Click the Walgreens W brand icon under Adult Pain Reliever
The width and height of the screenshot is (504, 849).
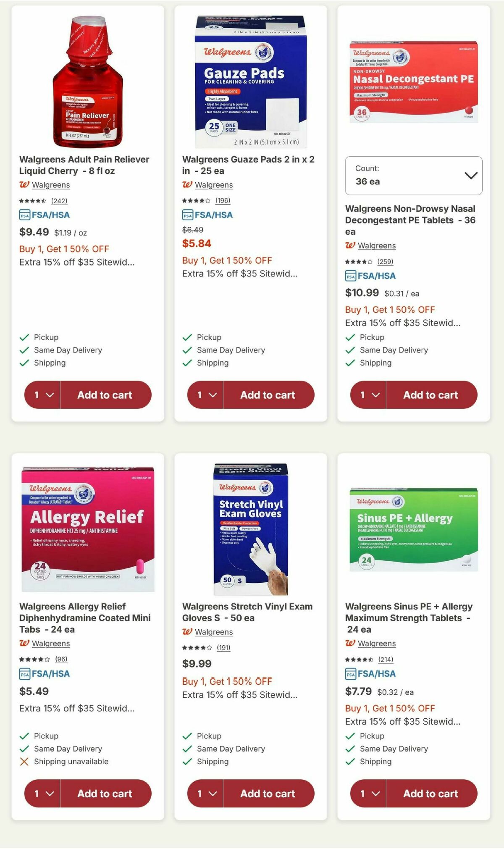(24, 185)
